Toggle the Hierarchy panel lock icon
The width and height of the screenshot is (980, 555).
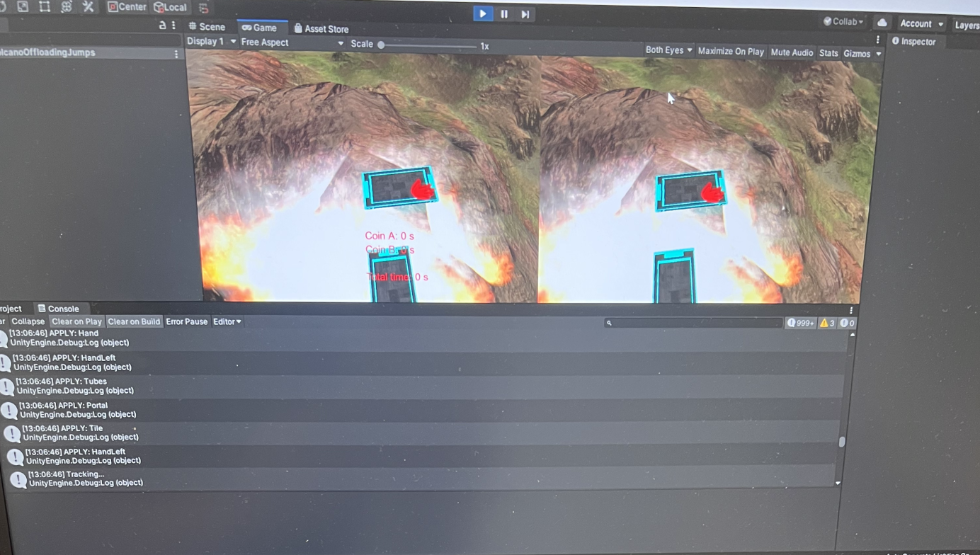point(162,25)
